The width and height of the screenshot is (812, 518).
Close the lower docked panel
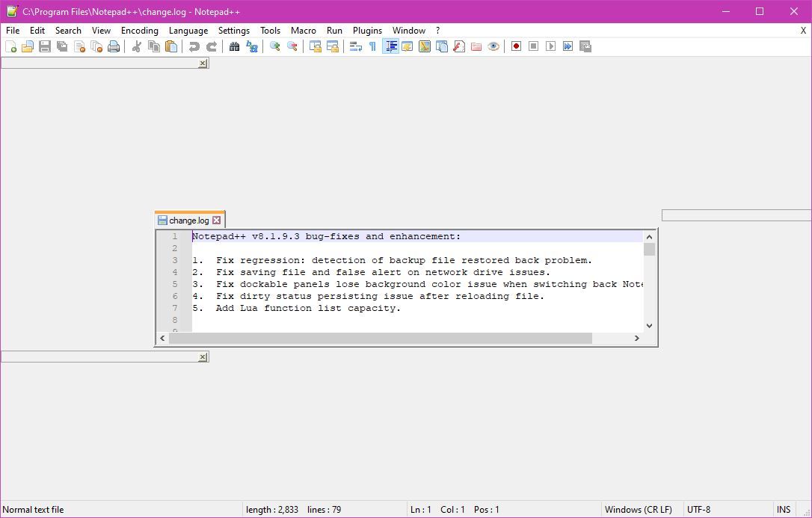[x=203, y=357]
